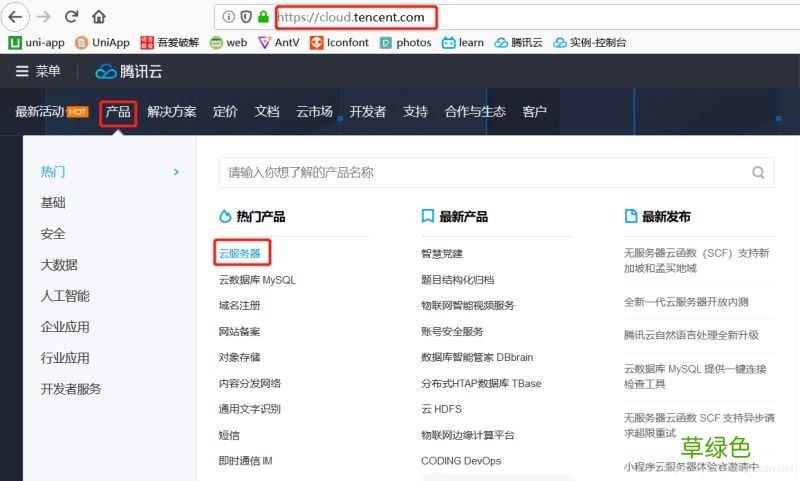Open 腾讯云自然语言处理全新升级 news link
800x481 pixels.
(x=691, y=335)
